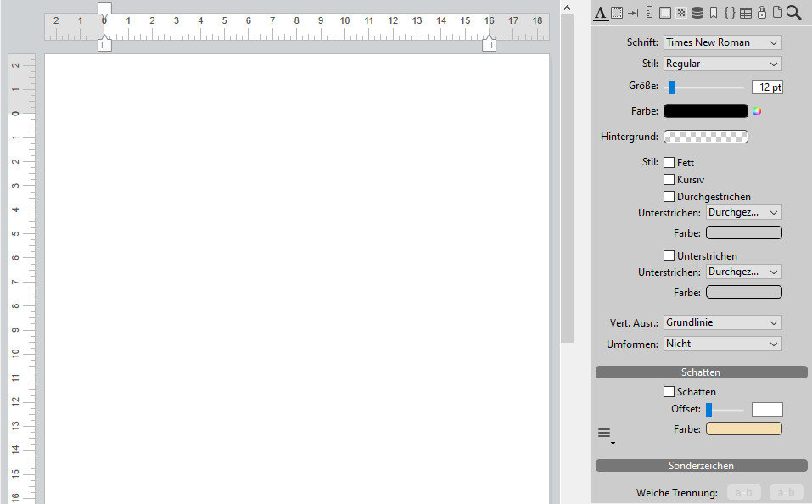Screen dimensions: 812x504
Task: Enable the Durchgestrichen checkbox
Action: click(669, 197)
